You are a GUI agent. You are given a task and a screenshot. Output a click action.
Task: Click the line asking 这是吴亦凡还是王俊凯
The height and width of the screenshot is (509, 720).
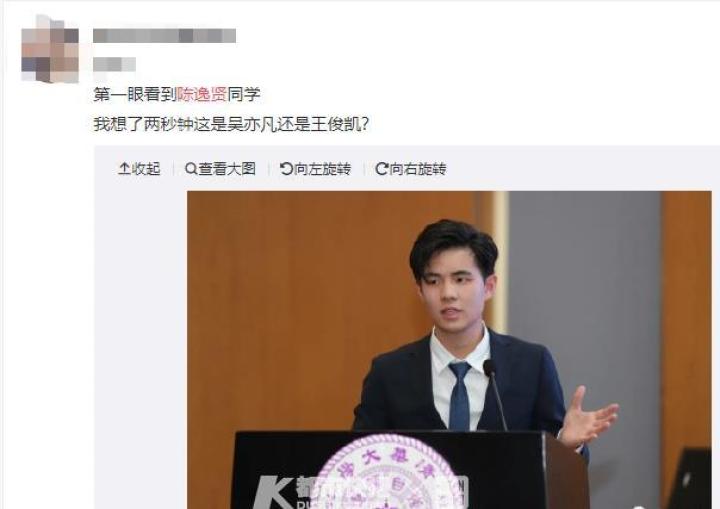(231, 124)
